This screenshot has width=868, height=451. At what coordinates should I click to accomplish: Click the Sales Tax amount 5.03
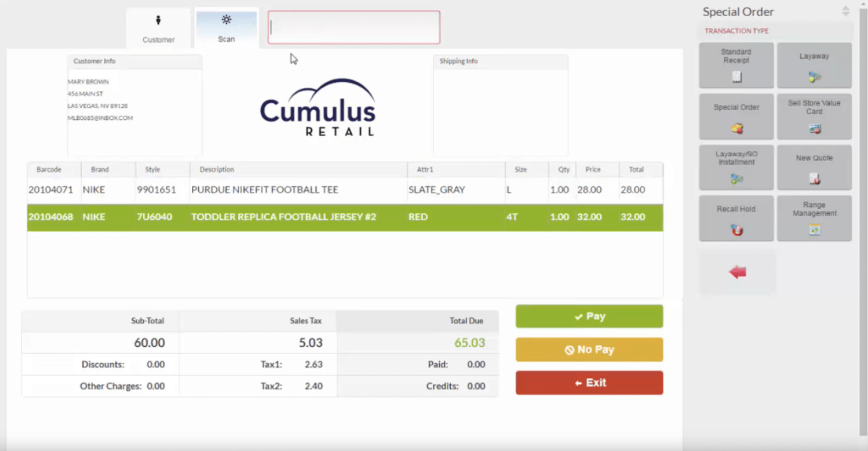pos(311,343)
